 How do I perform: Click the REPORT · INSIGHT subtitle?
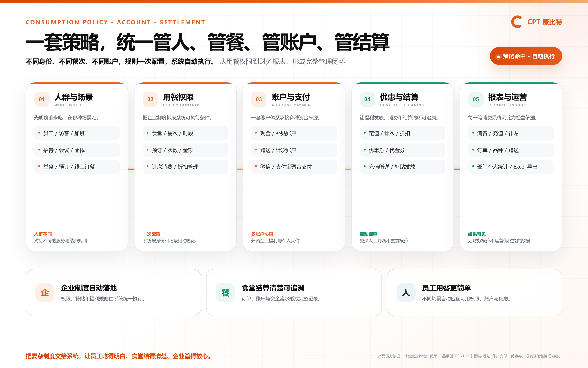click(508, 105)
